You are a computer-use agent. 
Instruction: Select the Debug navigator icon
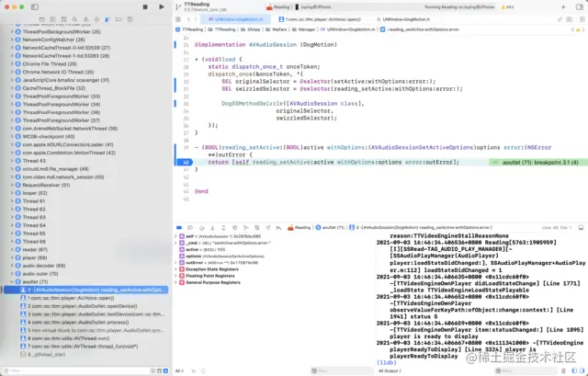[x=107, y=19]
